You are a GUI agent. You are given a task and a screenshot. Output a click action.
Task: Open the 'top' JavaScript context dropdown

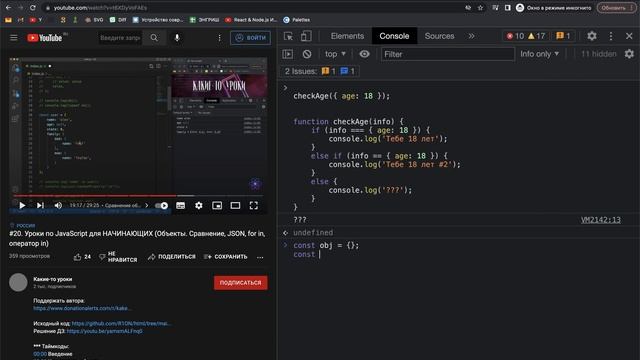(x=335, y=54)
